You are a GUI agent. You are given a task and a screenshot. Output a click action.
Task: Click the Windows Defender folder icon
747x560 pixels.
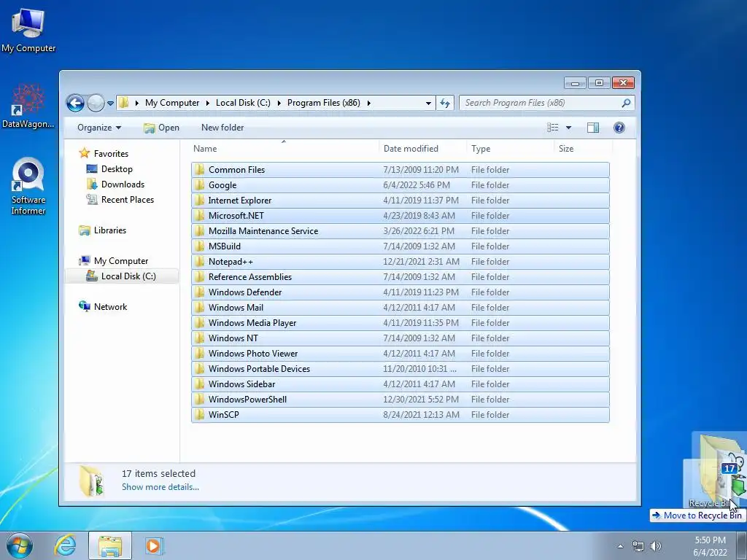pos(199,292)
